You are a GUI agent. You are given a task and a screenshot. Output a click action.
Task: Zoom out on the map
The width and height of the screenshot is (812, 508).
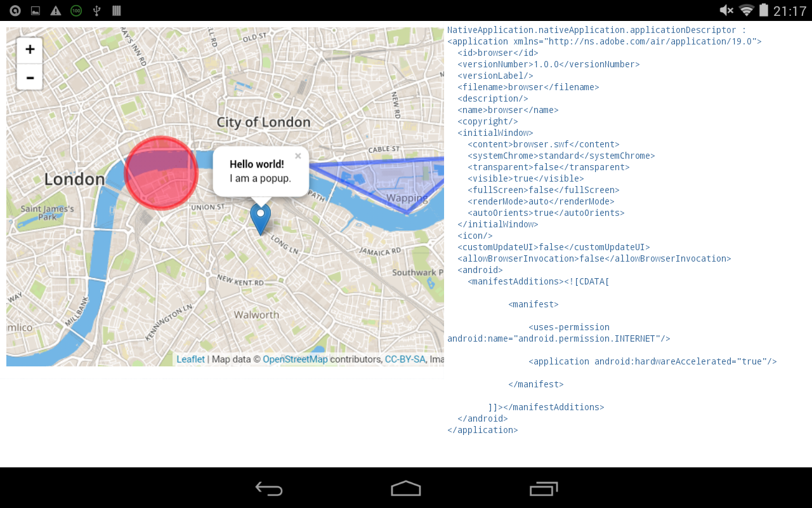coord(29,77)
